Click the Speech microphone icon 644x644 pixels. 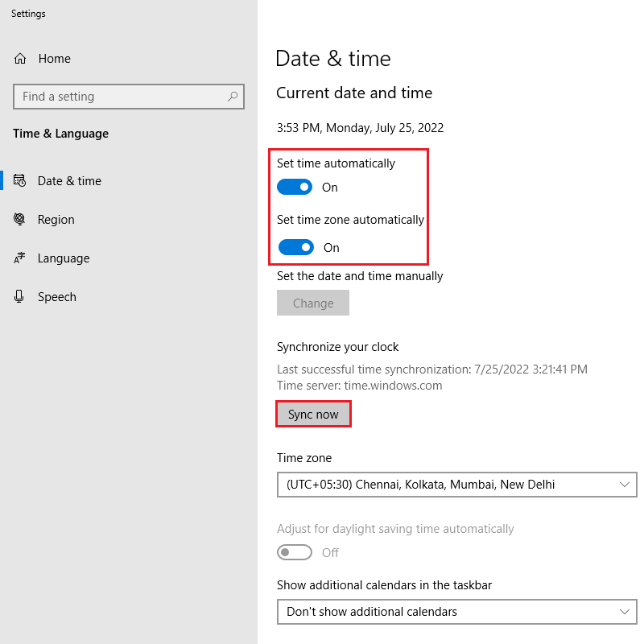(19, 296)
